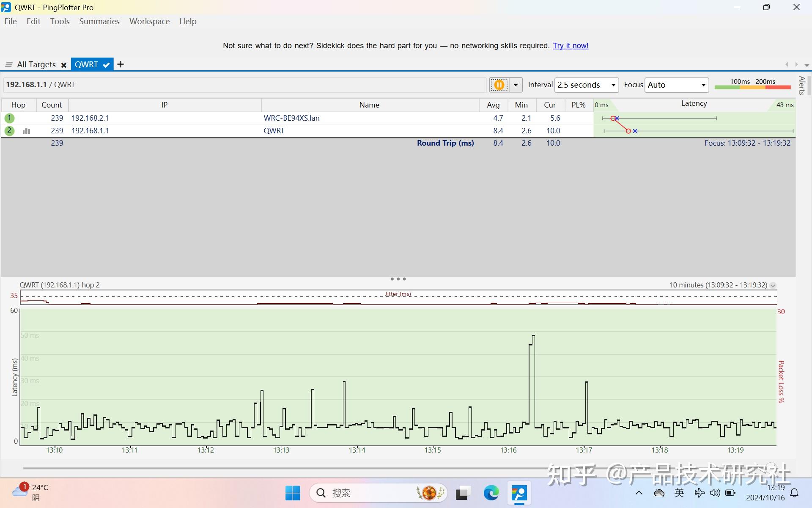Open the All Targets hamburger list icon
The width and height of the screenshot is (812, 508).
click(8, 64)
